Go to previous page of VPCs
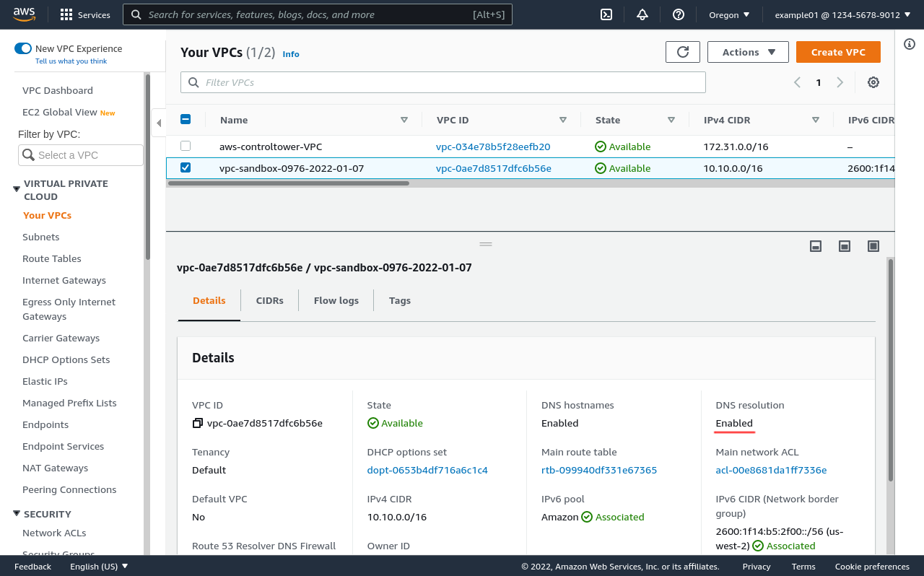 click(x=797, y=82)
